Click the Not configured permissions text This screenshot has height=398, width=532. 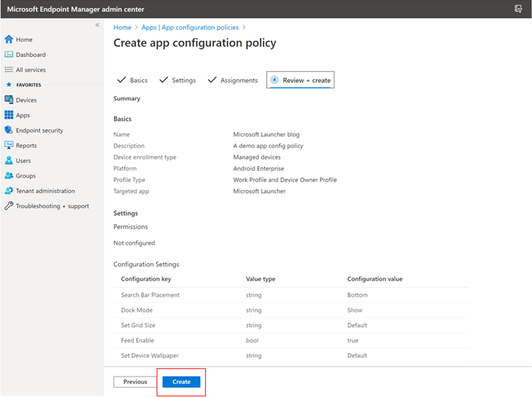pos(134,243)
